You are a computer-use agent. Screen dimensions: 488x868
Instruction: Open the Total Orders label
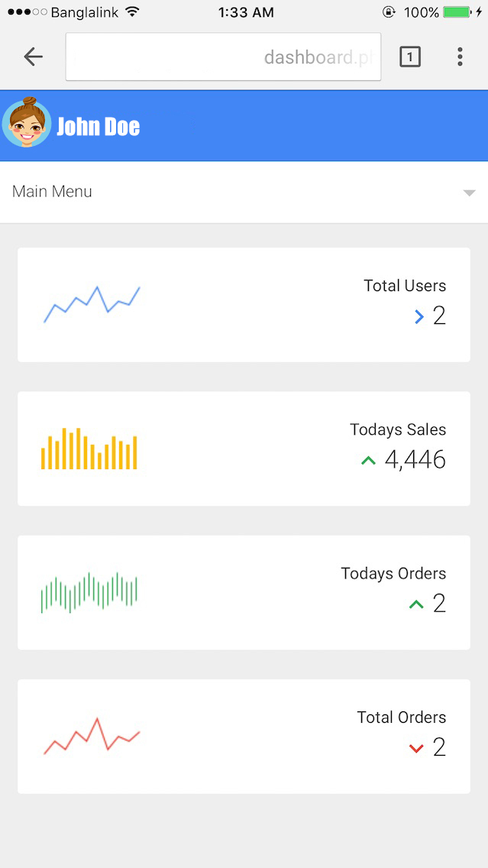[402, 717]
